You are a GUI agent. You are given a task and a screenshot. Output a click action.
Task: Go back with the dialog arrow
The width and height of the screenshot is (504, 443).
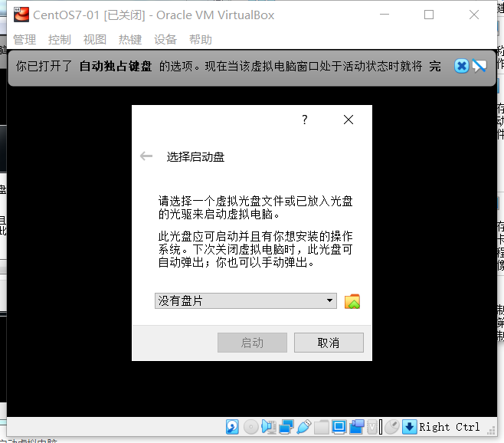click(146, 156)
